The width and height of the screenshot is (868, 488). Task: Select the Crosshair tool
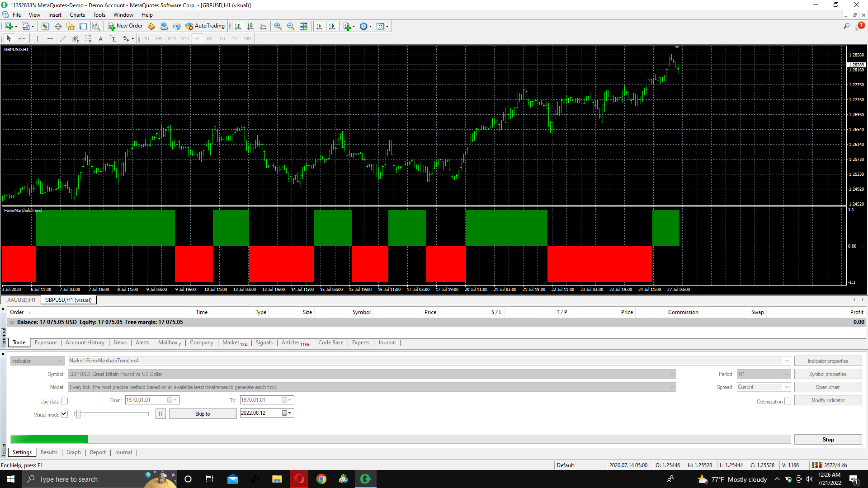(22, 39)
